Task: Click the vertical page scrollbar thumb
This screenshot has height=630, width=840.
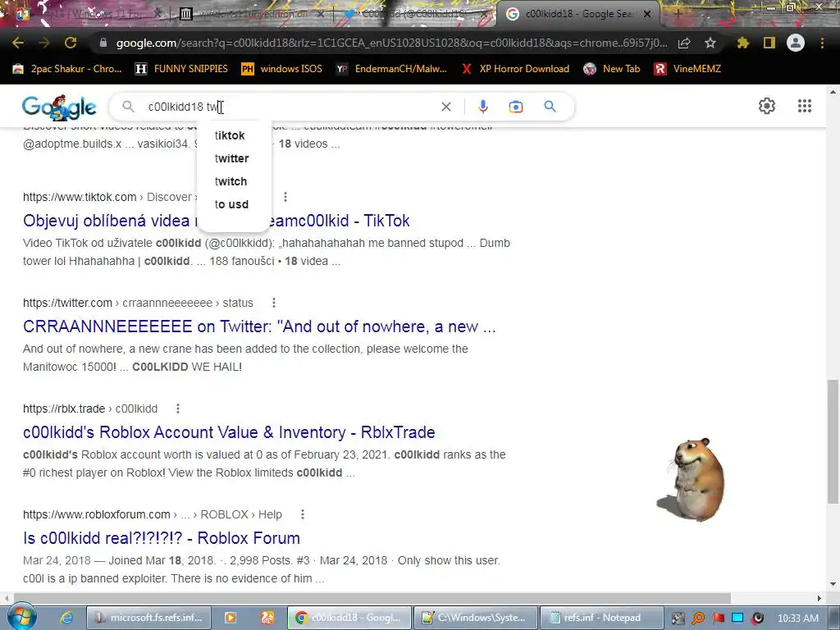Action: pyautogui.click(x=833, y=441)
